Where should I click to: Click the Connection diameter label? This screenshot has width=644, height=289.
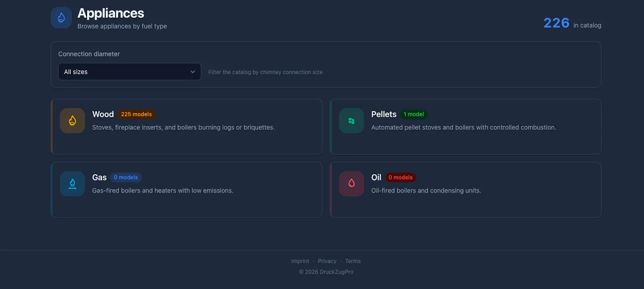(x=89, y=54)
